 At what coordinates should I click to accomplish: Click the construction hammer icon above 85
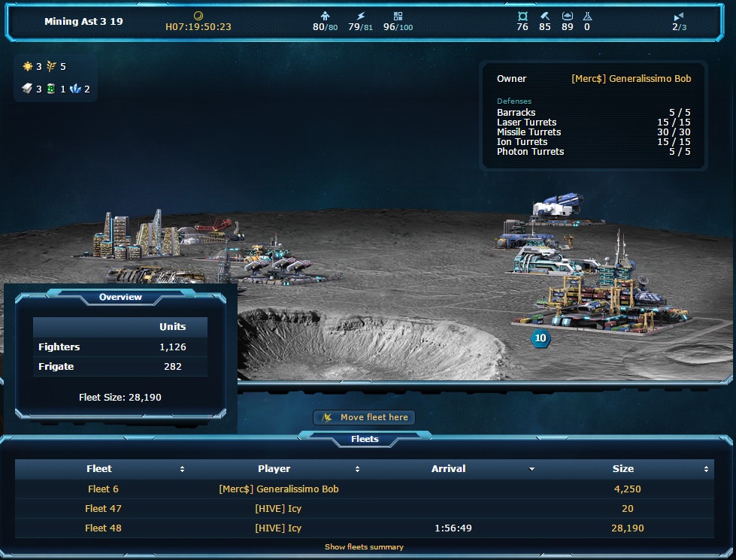[545, 16]
